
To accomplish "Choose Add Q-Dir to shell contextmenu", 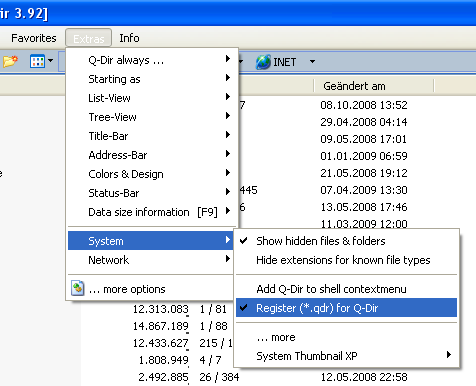I will pos(346,289).
